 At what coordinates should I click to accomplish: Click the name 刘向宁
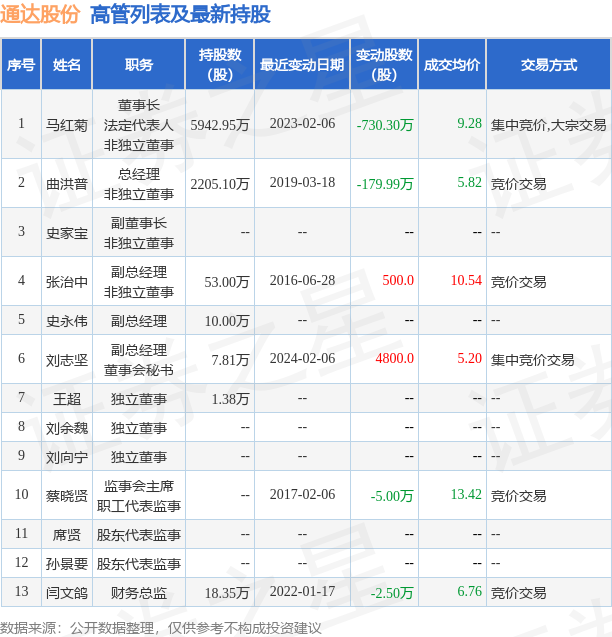[x=67, y=458]
